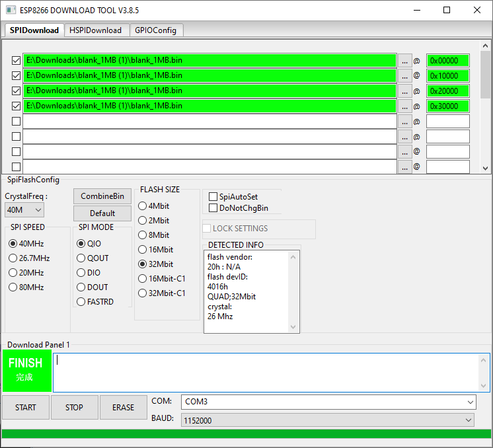Click the '26 Mhz' crystal text
Image resolution: width=493 pixels, height=448 pixels.
220,317
